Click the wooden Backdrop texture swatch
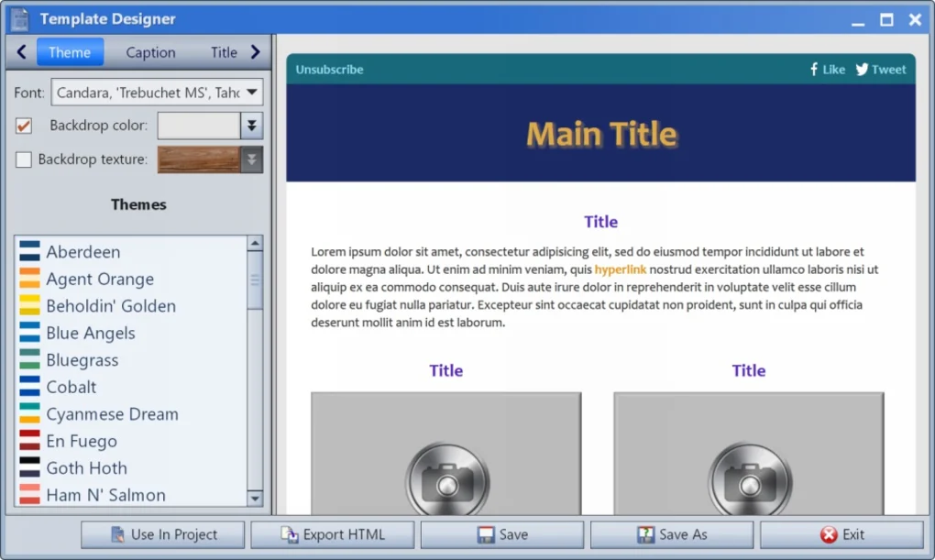Image resolution: width=935 pixels, height=560 pixels. (x=198, y=159)
